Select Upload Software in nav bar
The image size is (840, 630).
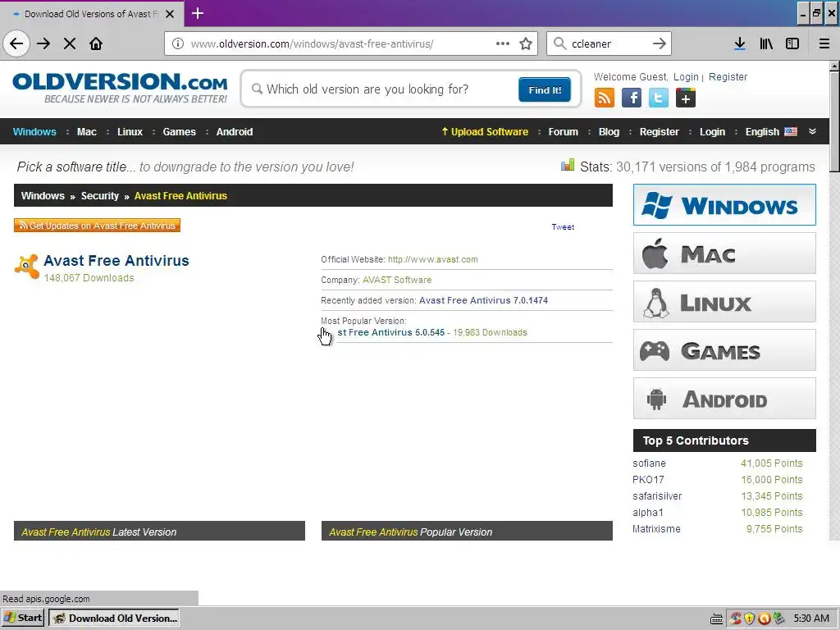tap(485, 132)
